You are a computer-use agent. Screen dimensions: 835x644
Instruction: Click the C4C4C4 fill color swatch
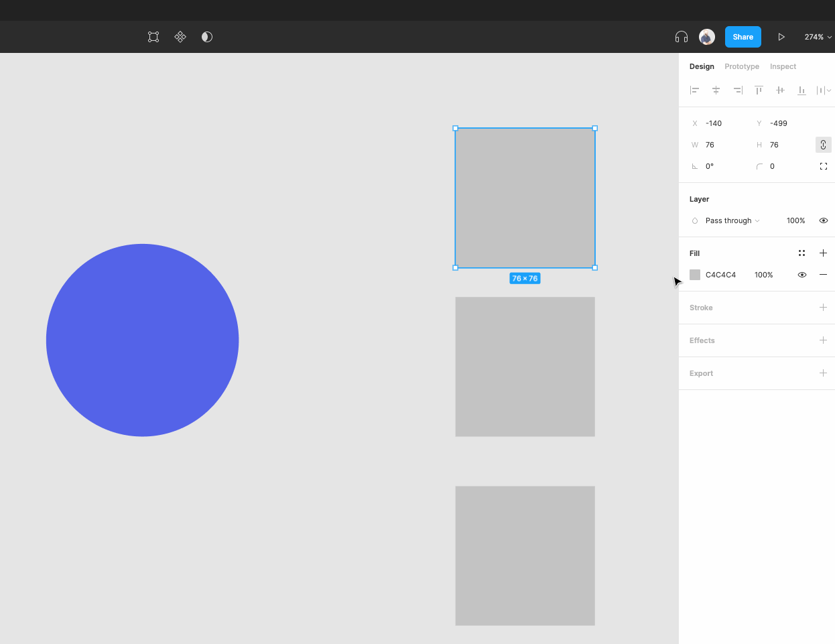695,275
